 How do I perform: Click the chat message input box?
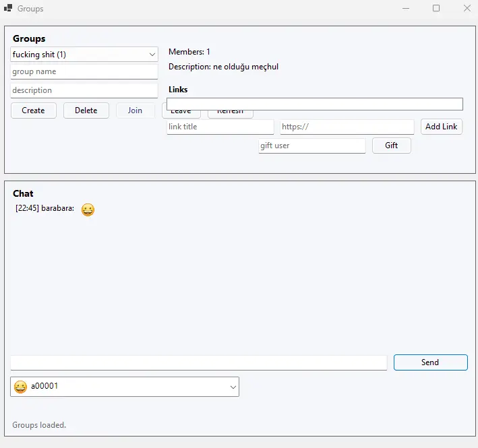click(199, 362)
